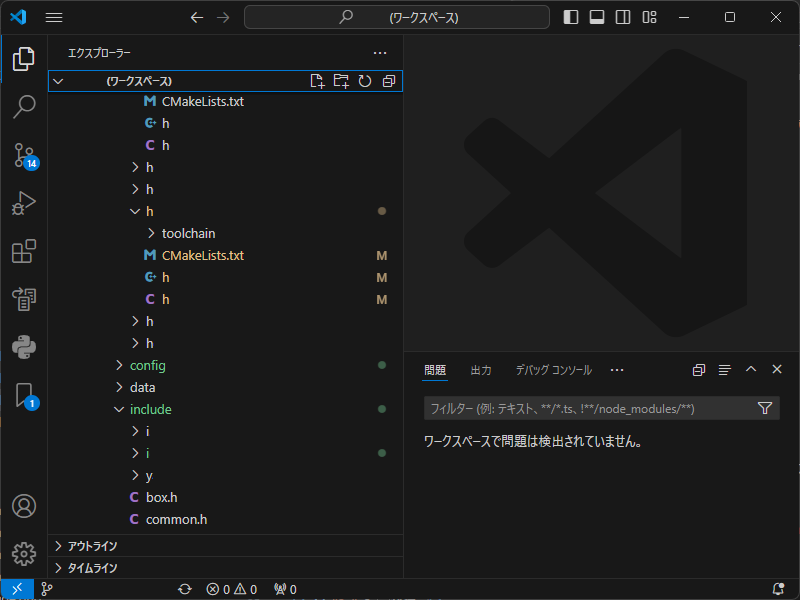Open the remote window indicator
Screen dimensions: 800x600
click(x=17, y=589)
